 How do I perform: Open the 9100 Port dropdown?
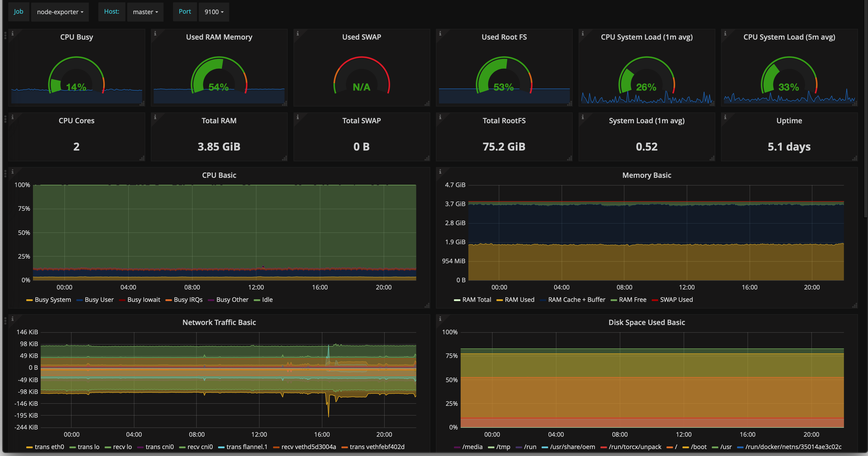coord(214,12)
